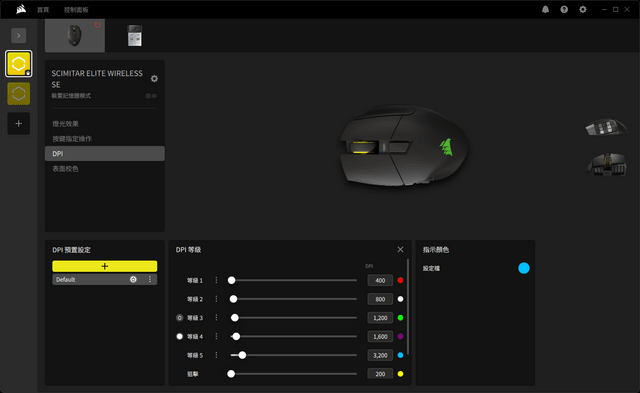The image size is (640, 393).
Task: Toggle the device memory mode switch
Action: 151,96
